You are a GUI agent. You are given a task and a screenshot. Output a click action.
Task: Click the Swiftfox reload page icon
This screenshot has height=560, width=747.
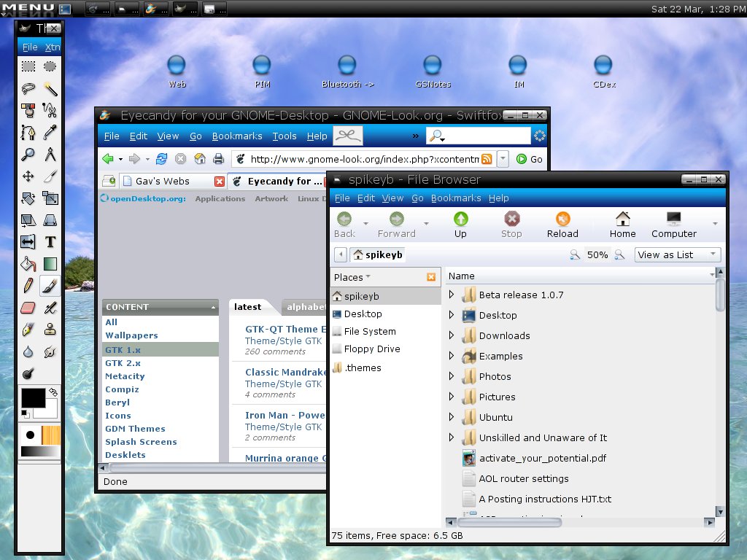(x=161, y=158)
